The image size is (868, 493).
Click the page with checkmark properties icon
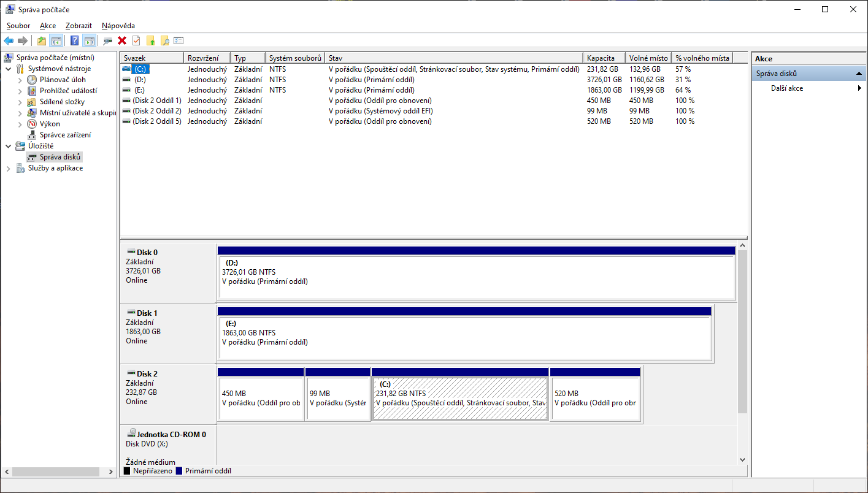pyautogui.click(x=136, y=41)
